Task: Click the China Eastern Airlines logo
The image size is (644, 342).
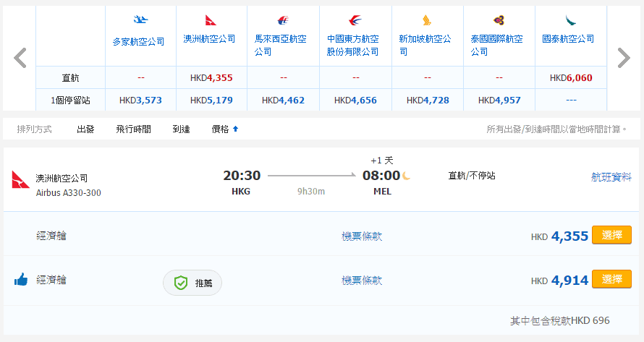Action: pos(355,20)
